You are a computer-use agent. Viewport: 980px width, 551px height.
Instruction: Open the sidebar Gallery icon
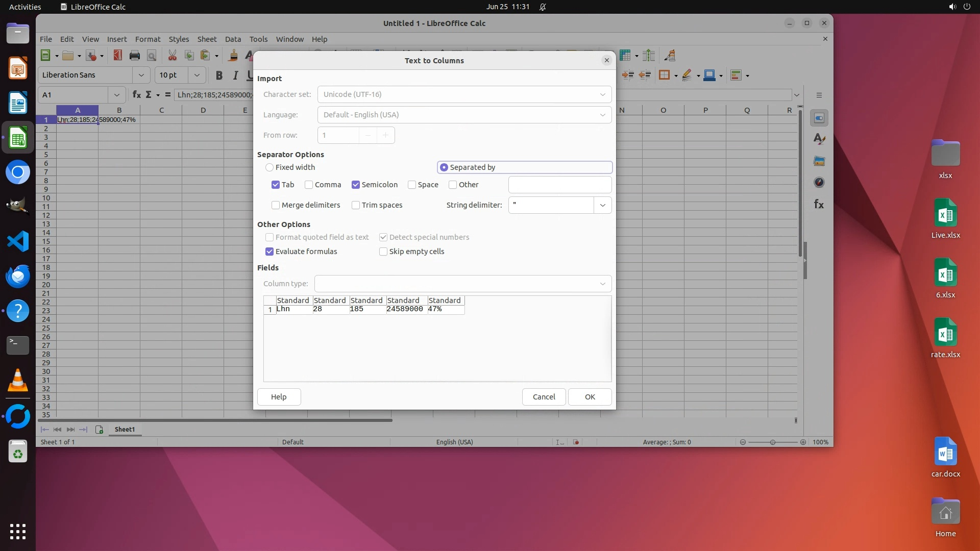point(819,161)
